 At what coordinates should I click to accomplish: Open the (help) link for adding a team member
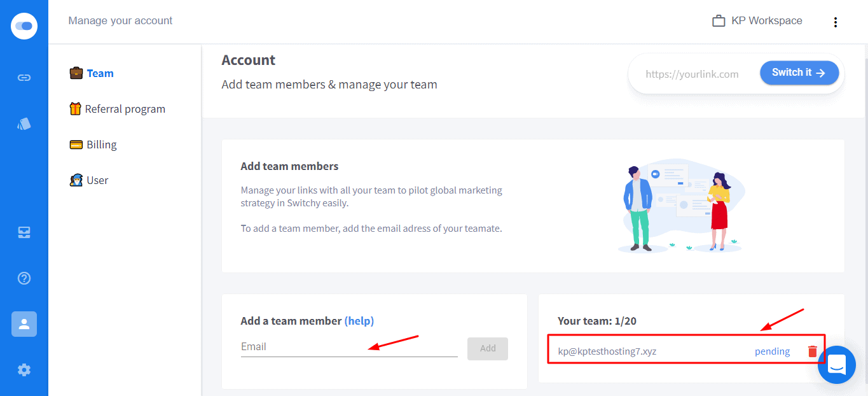(359, 321)
